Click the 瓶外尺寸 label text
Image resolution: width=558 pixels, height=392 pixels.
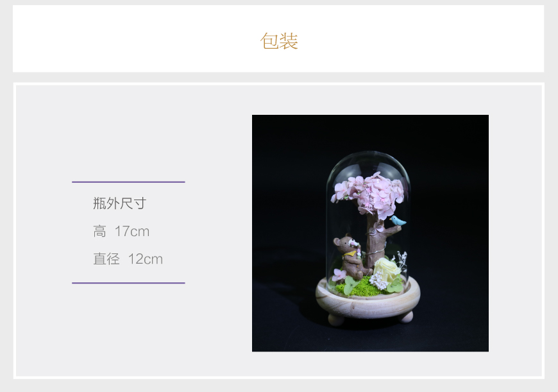click(119, 203)
